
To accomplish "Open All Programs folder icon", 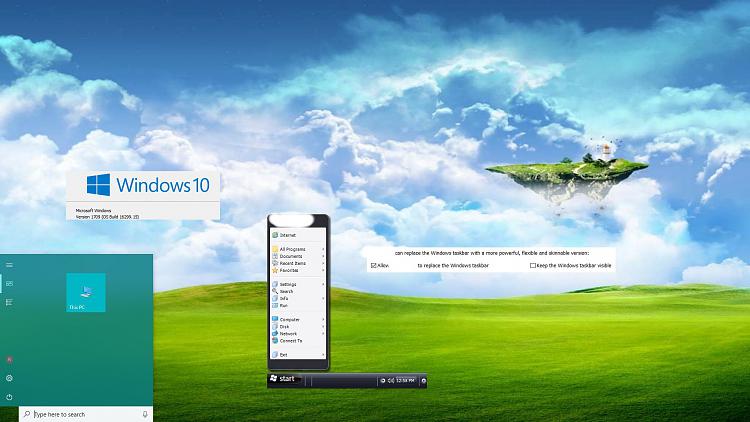I will pyautogui.click(x=275, y=249).
